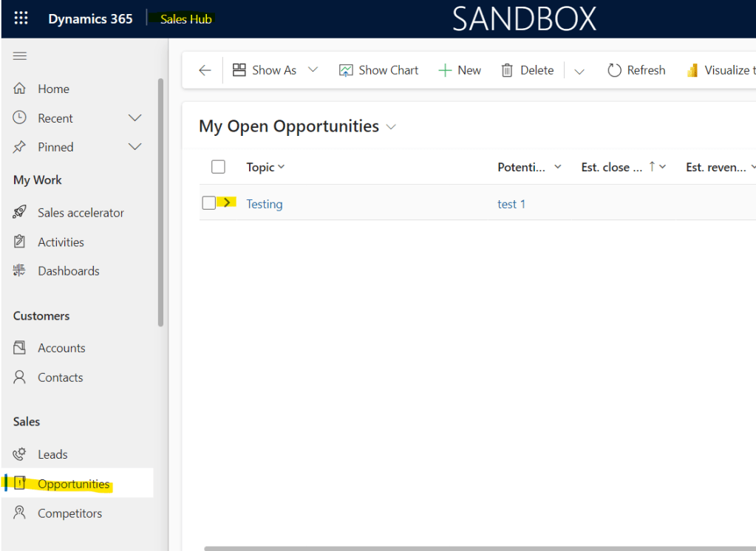This screenshot has height=551, width=756.
Task: Expand the Pinned section chevron
Action: 134,147
